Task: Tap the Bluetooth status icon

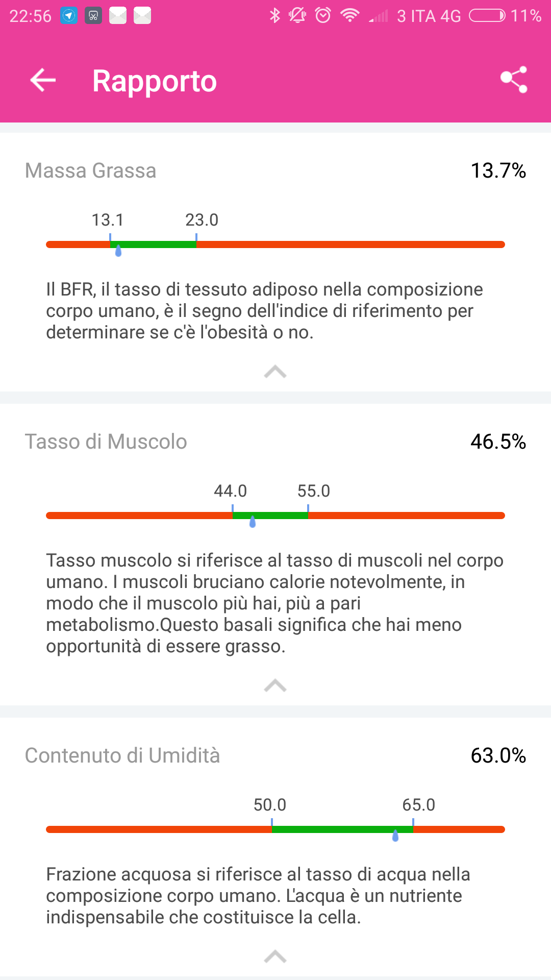Action: (x=275, y=16)
